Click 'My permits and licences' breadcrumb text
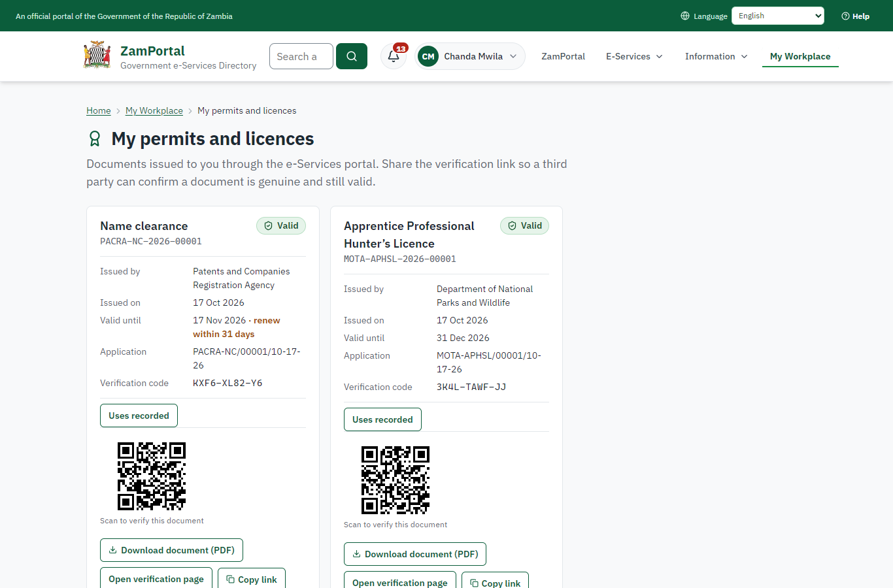The width and height of the screenshot is (893, 588). click(247, 110)
